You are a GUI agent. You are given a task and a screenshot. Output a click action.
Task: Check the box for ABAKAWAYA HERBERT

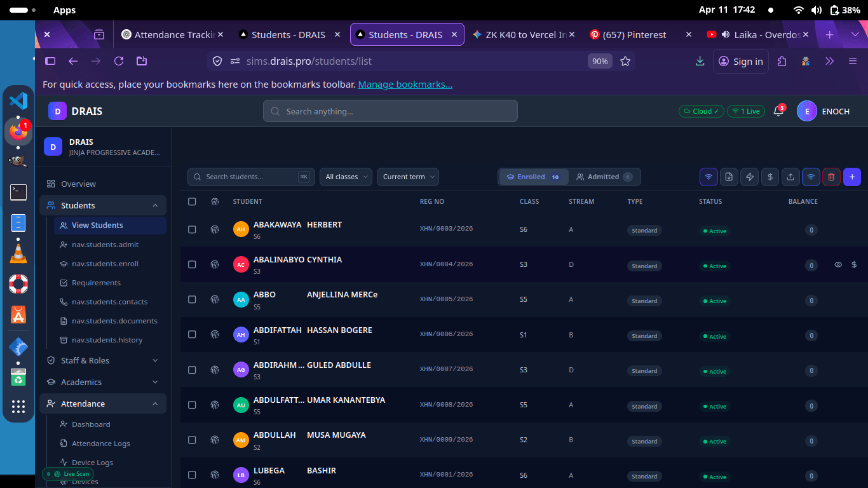[192, 229]
